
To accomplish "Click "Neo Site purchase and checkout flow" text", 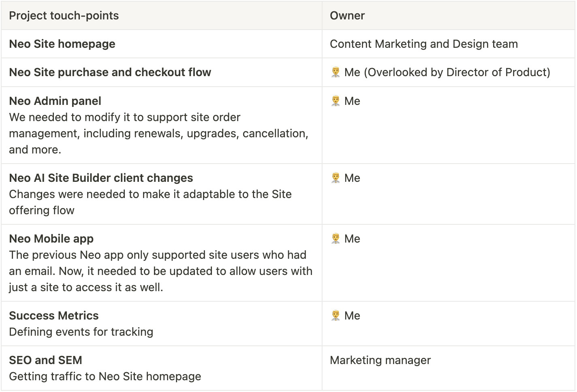I will pyautogui.click(x=110, y=72).
